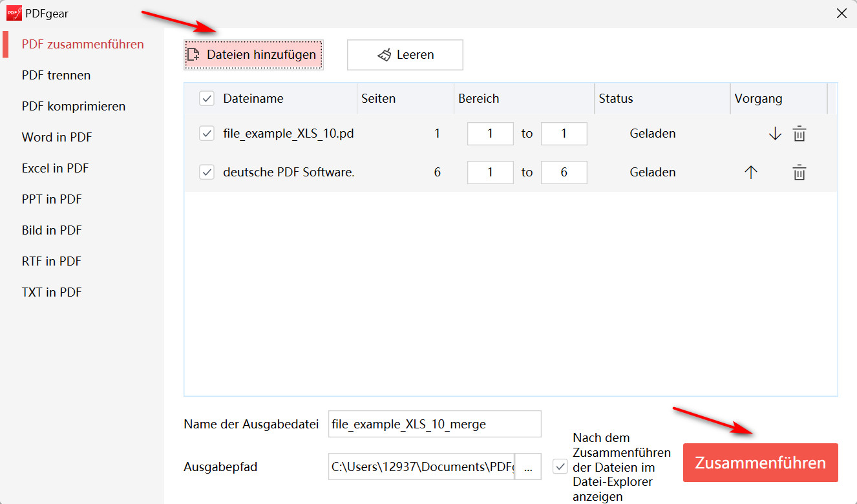
Task: Open PPT in PDF converter
Action: point(52,200)
